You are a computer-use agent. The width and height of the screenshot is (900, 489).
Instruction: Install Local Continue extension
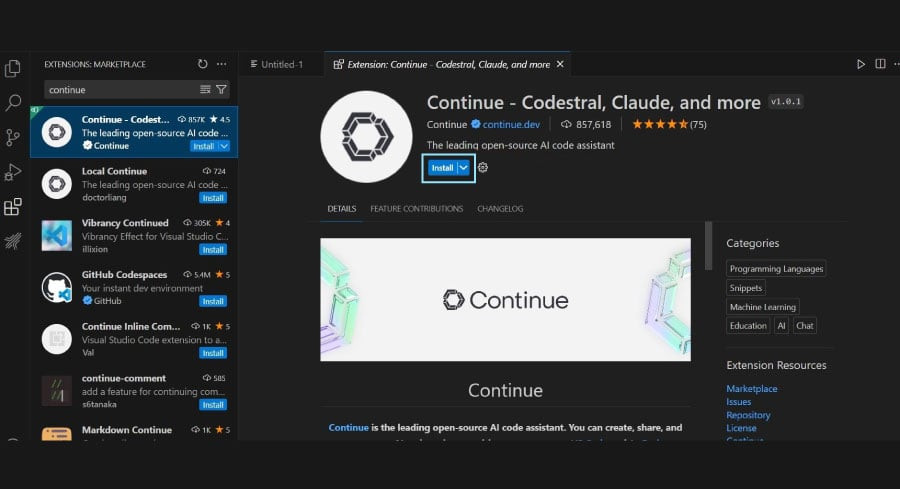click(213, 198)
